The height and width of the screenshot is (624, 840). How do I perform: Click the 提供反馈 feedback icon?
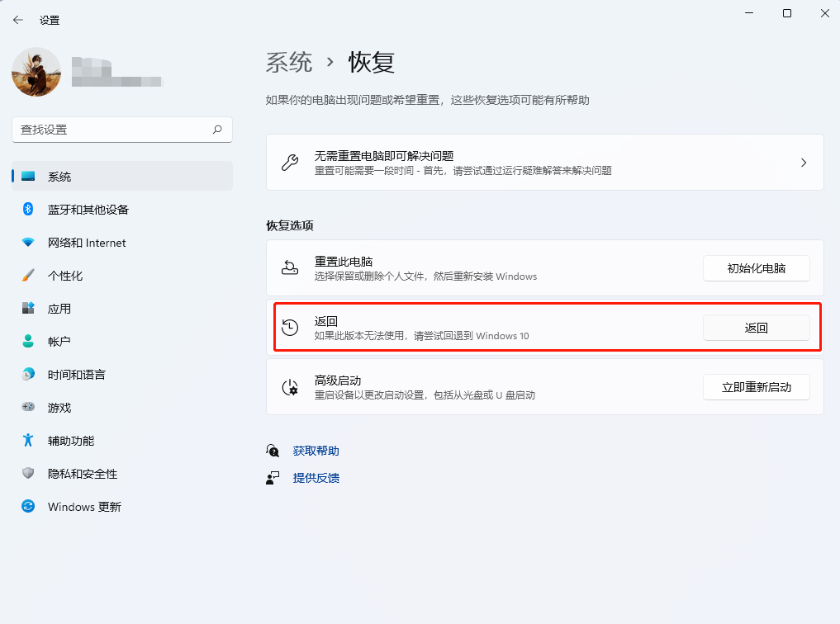point(273,478)
